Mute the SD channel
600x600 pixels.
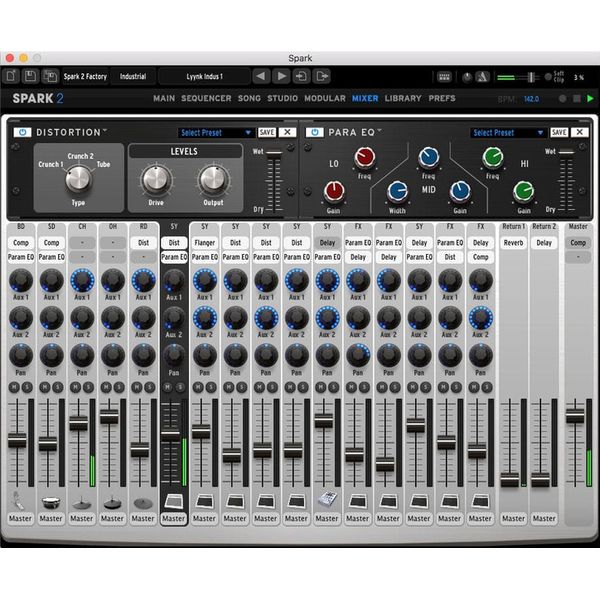click(x=45, y=387)
